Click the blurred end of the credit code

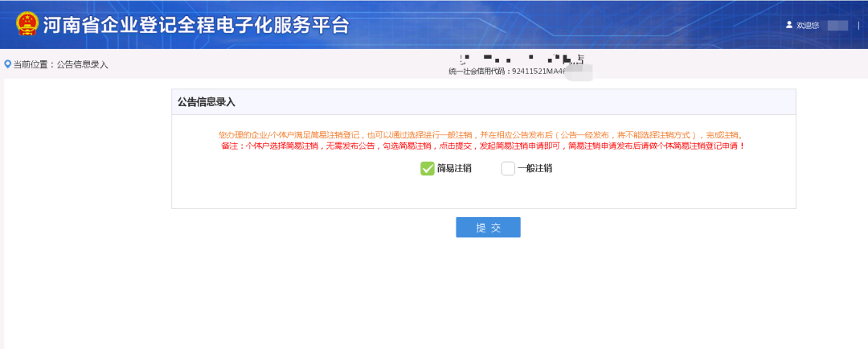tap(579, 73)
